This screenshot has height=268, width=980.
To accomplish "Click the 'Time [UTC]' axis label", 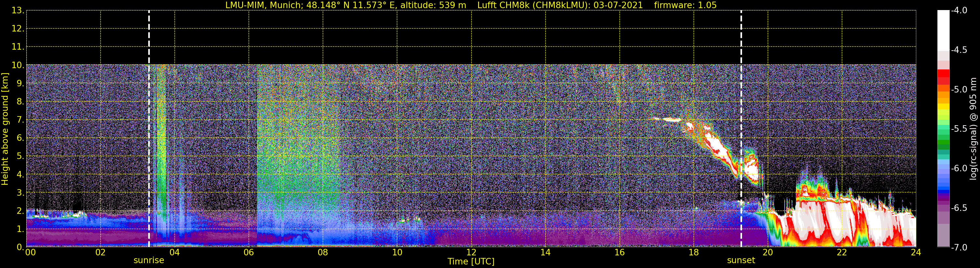I will coord(471,262).
